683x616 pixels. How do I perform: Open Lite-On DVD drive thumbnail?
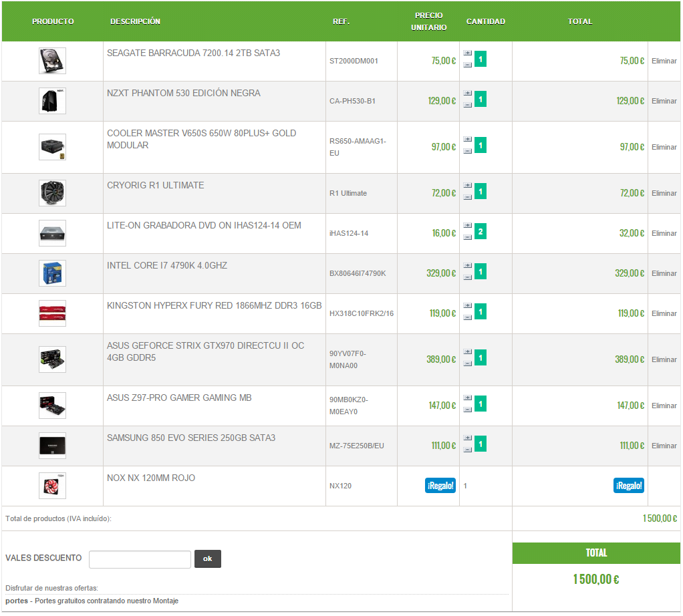coord(52,233)
